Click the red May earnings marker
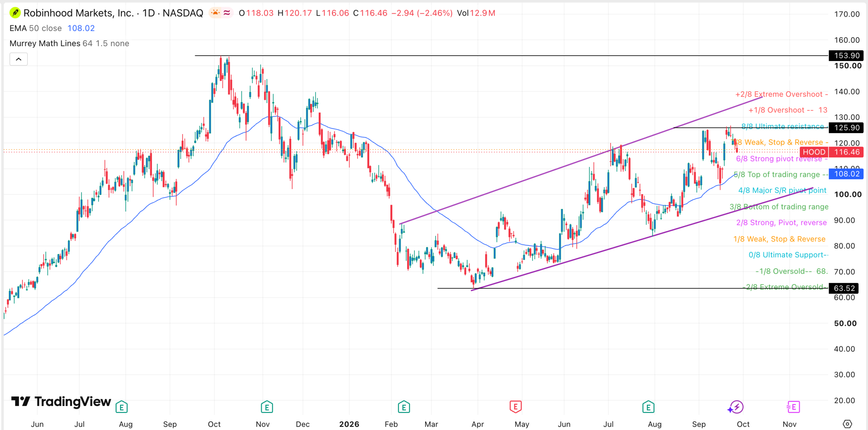 515,407
